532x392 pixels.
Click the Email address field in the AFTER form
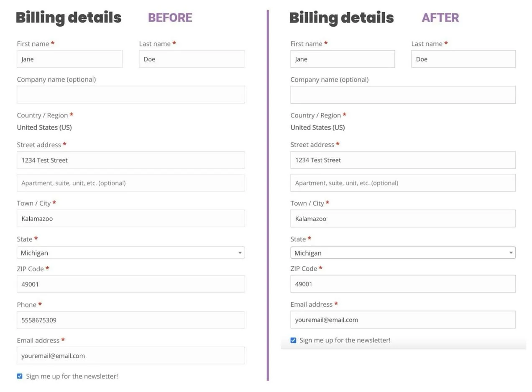coord(402,320)
